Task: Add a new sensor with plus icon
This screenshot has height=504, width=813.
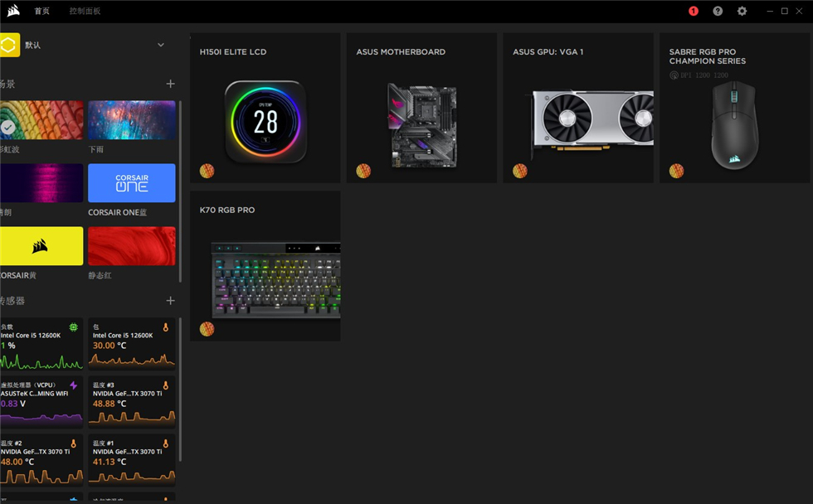Action: tap(170, 300)
